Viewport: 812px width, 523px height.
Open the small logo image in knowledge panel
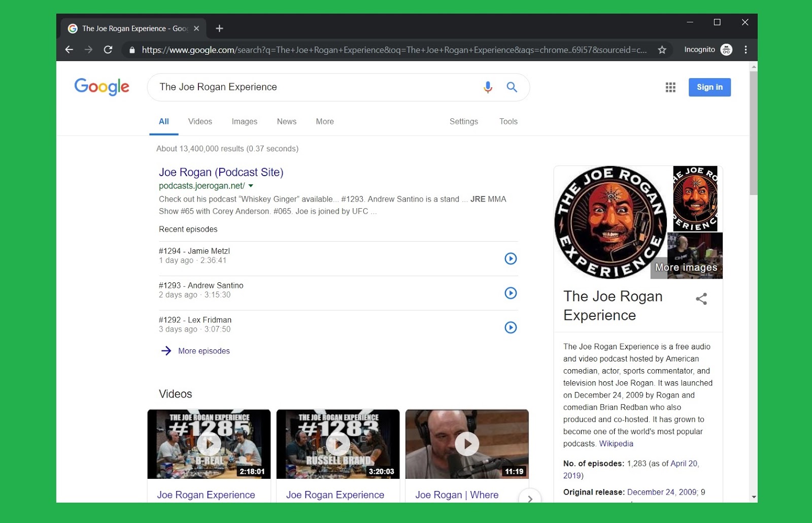(695, 199)
